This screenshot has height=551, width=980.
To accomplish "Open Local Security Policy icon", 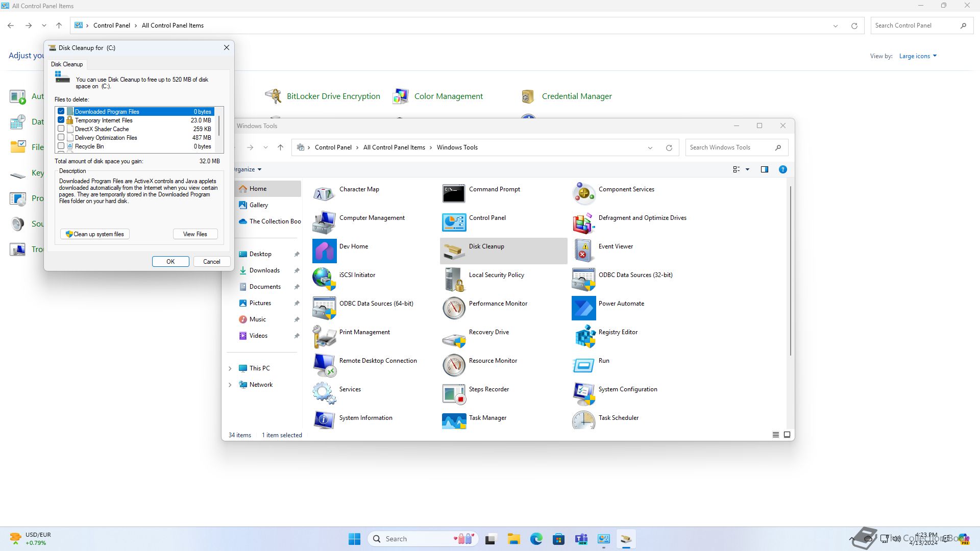I will point(454,279).
